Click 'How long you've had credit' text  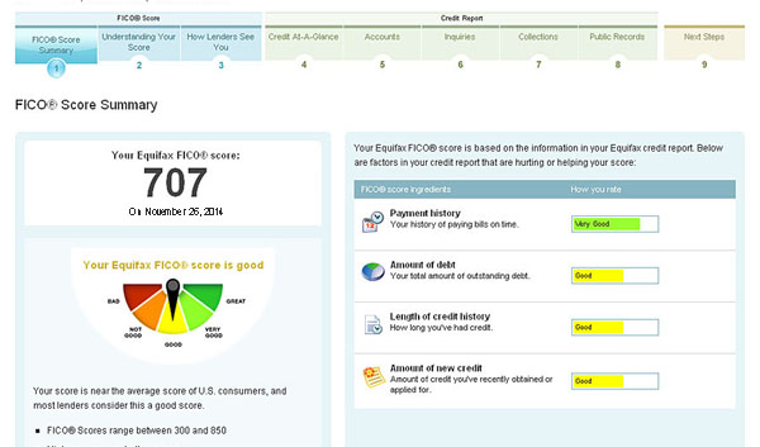tap(441, 328)
